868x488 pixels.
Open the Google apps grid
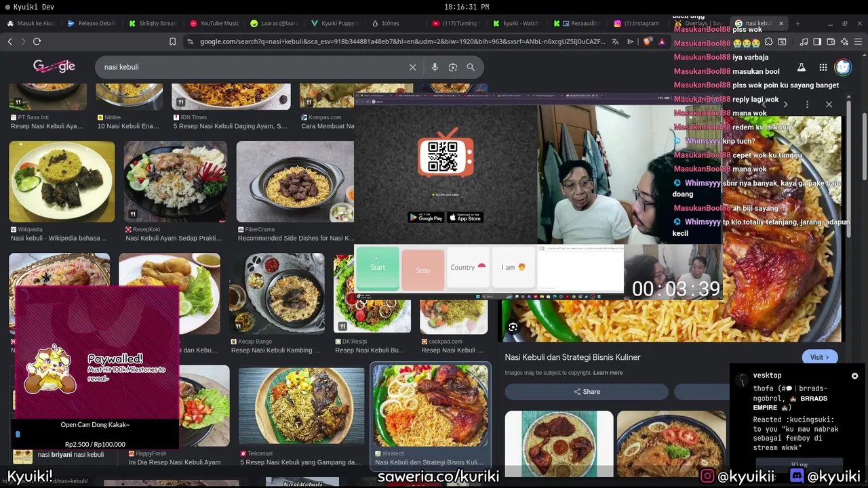pyautogui.click(x=823, y=67)
